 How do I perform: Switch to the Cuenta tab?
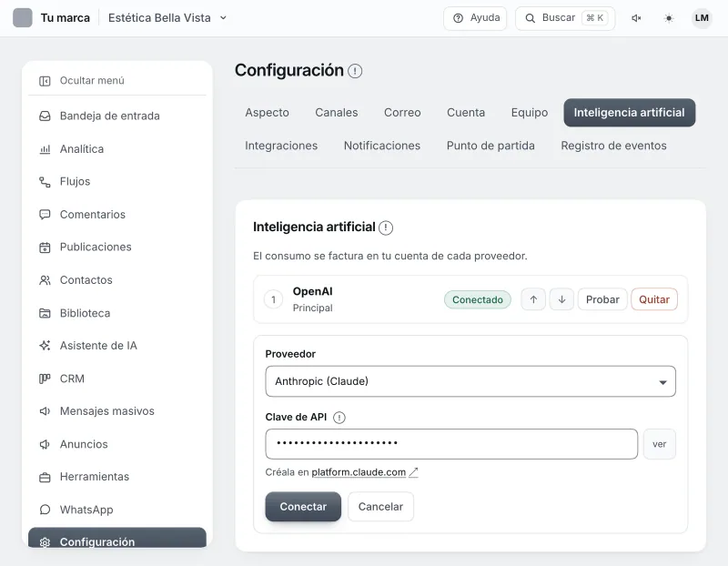[x=466, y=112]
